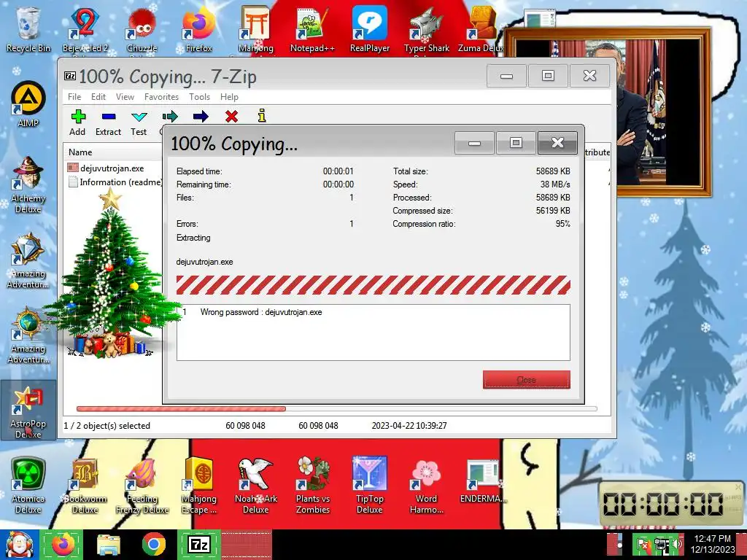Click the volume speaker tray icon
This screenshot has height=560, width=747.
[678, 544]
